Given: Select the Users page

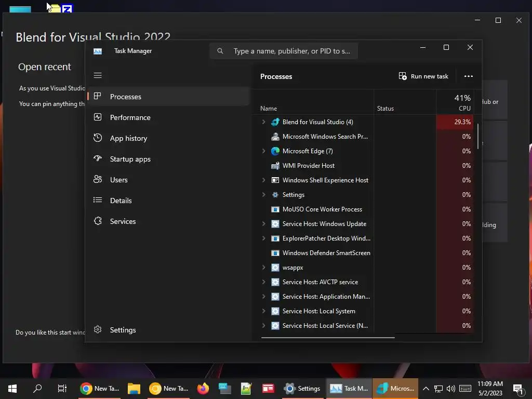Looking at the screenshot, I should pos(169,180).
